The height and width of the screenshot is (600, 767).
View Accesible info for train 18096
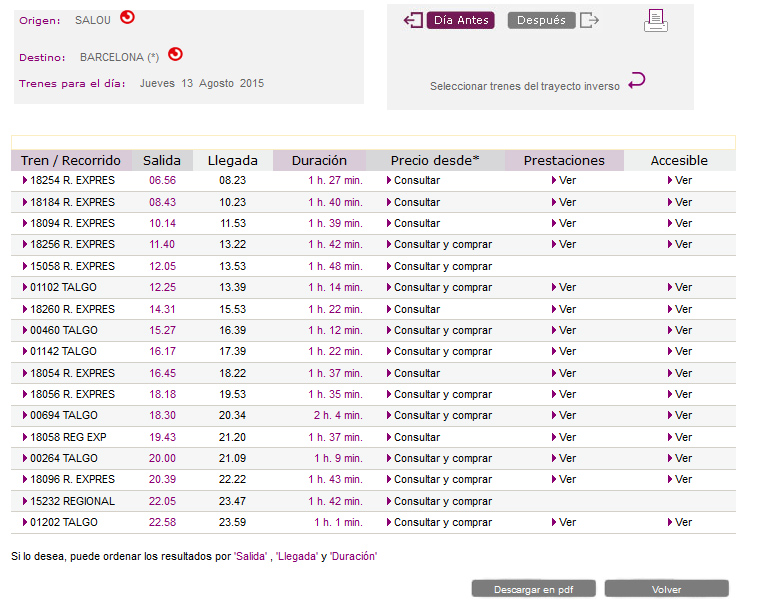(680, 480)
